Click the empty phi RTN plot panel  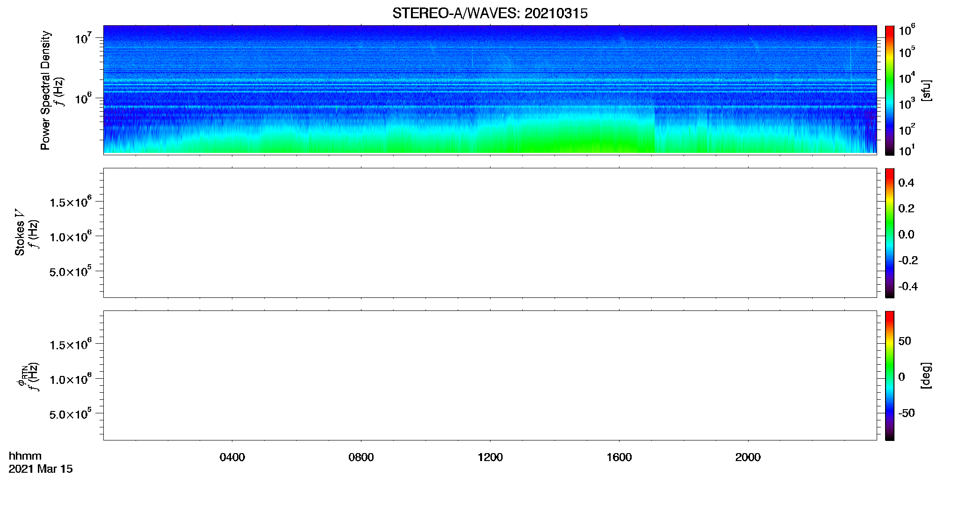point(490,375)
